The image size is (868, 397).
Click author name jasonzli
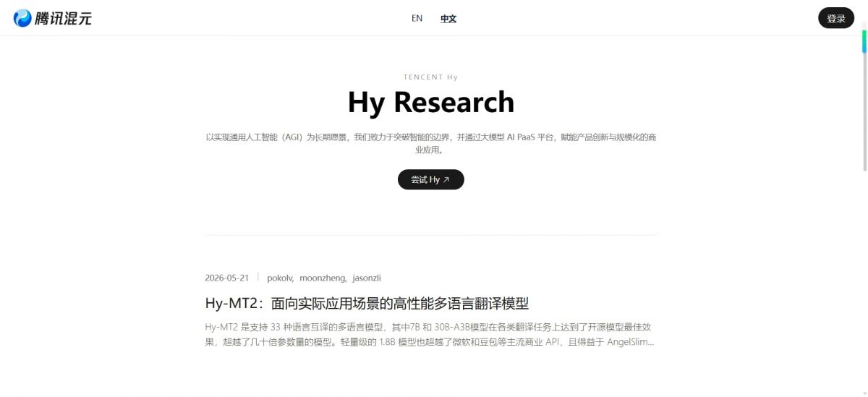[367, 278]
